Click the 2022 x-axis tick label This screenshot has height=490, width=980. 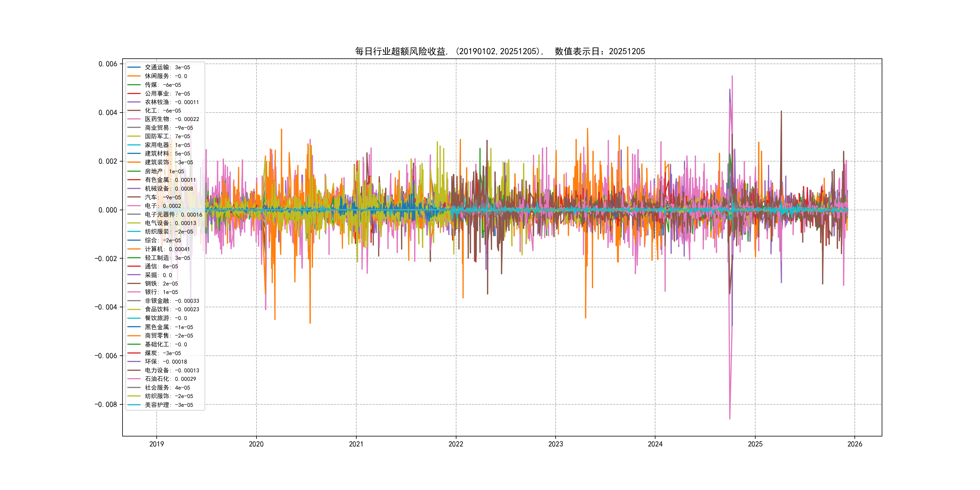456,444
